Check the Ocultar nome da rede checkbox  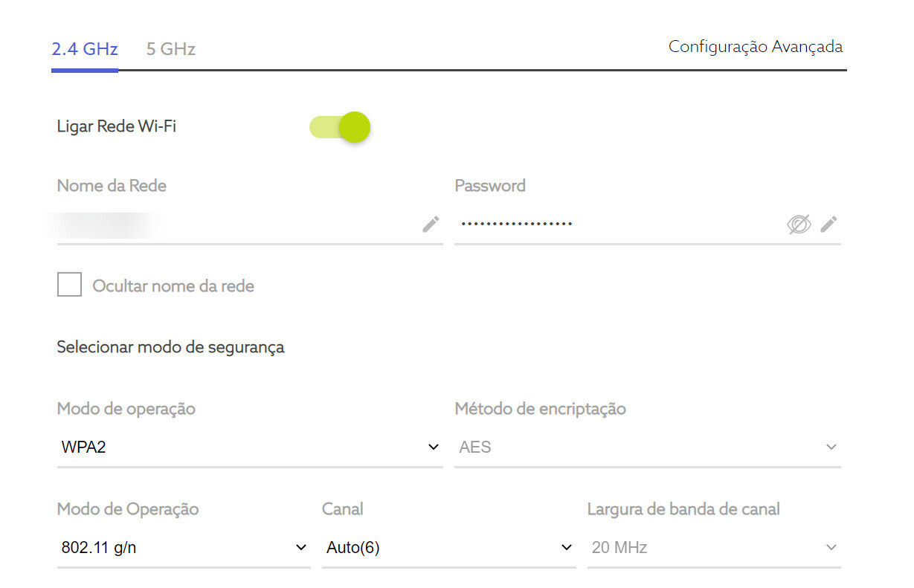[x=69, y=284]
